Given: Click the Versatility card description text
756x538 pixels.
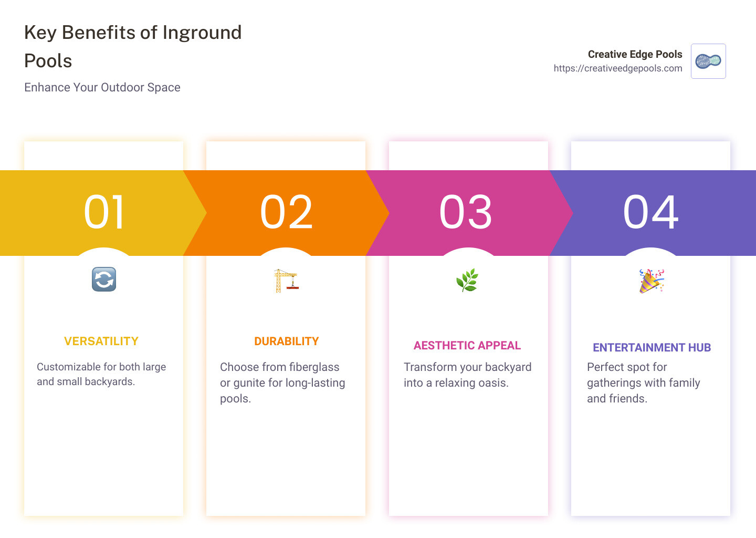Looking at the screenshot, I should pos(101,374).
